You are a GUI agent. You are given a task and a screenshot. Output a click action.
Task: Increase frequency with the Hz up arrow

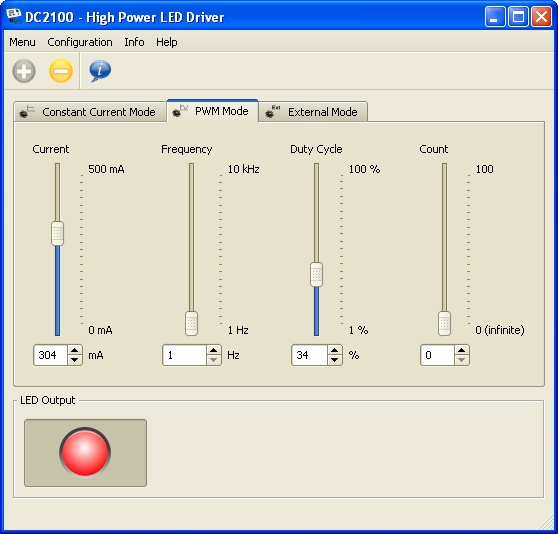214,350
